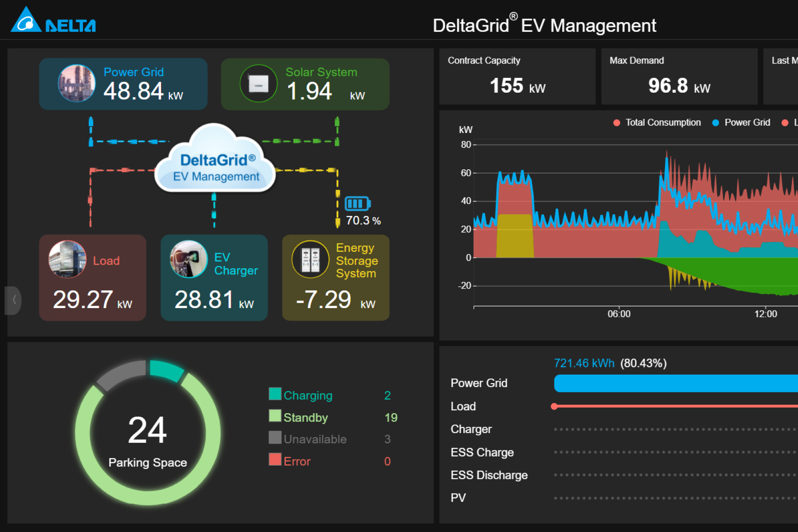Click the Max Demand 96.8 kW tile
Screen dimensions: 798x532
pyautogui.click(x=679, y=76)
